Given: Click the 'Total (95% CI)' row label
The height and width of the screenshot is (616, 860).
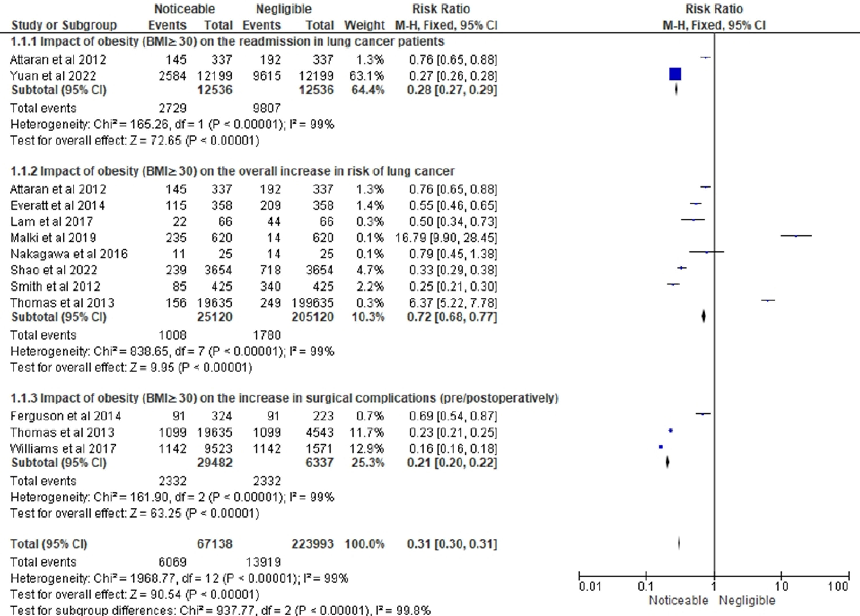Looking at the screenshot, I should coord(49,544).
